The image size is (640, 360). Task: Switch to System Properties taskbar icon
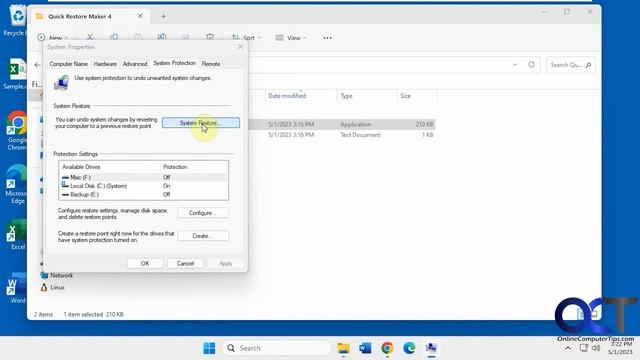431,348
